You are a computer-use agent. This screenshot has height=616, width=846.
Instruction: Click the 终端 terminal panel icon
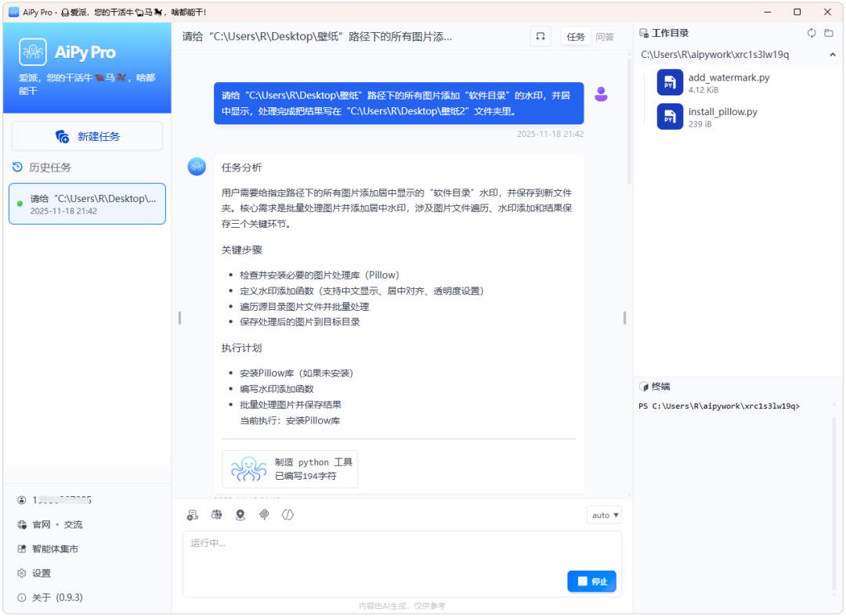[644, 387]
